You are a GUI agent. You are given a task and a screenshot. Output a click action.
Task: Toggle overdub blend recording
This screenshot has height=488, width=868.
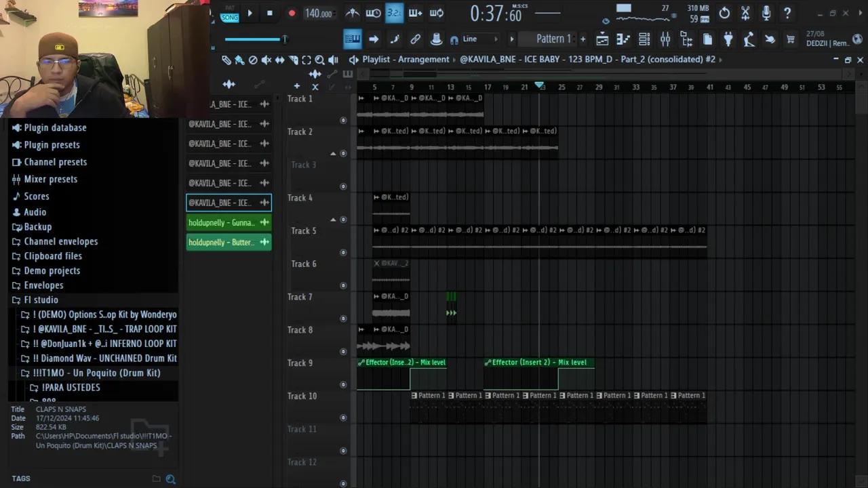pyautogui.click(x=415, y=13)
